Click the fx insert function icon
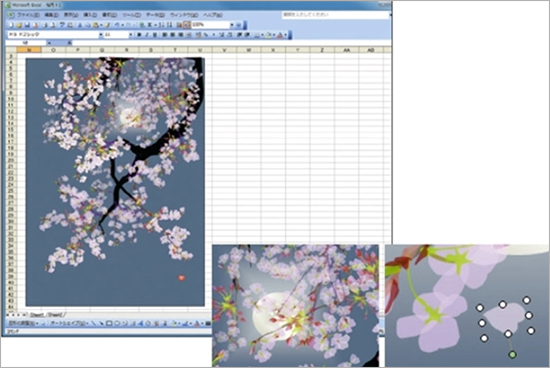This screenshot has height=368, width=550. 69,43
